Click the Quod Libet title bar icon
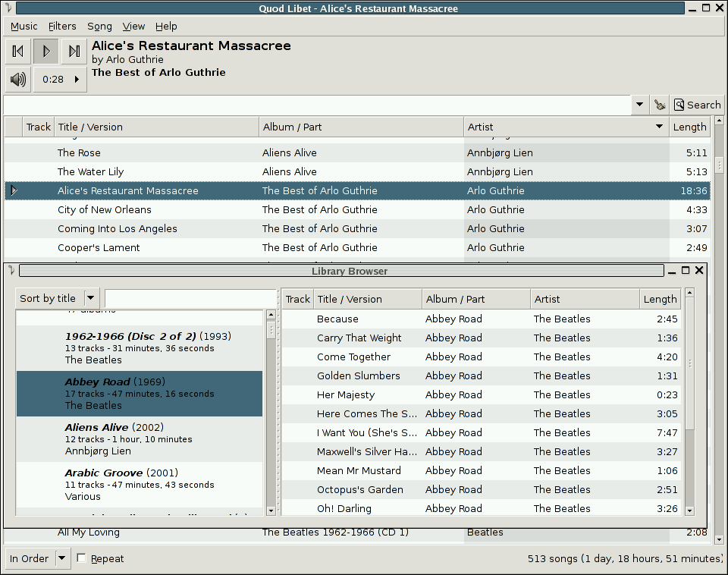The image size is (728, 575). 8,8
